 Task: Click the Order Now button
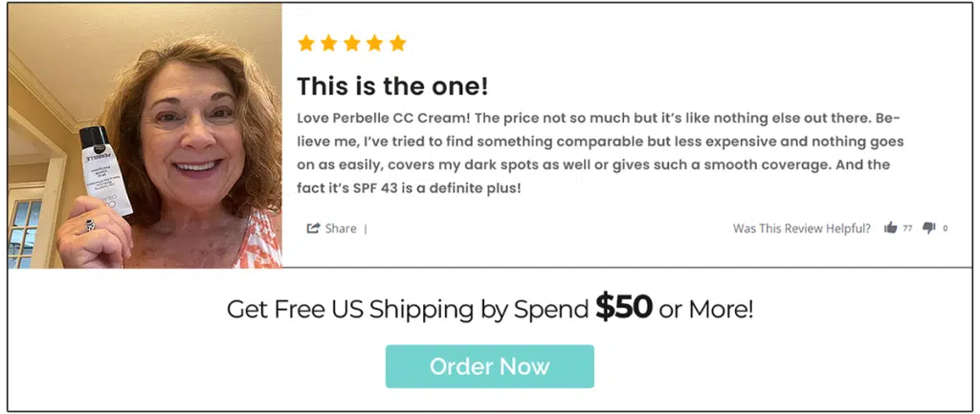489,366
